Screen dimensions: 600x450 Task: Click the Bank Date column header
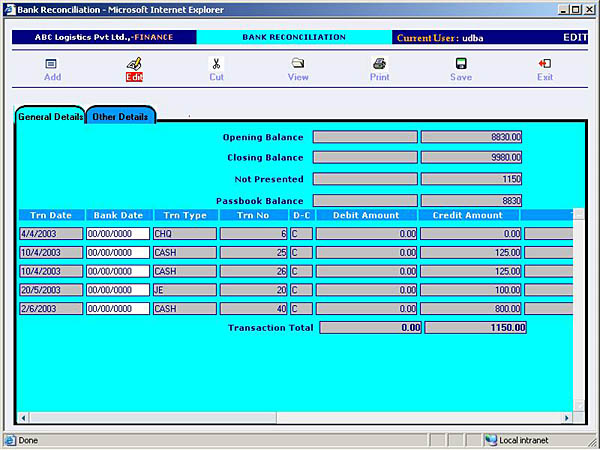click(118, 215)
